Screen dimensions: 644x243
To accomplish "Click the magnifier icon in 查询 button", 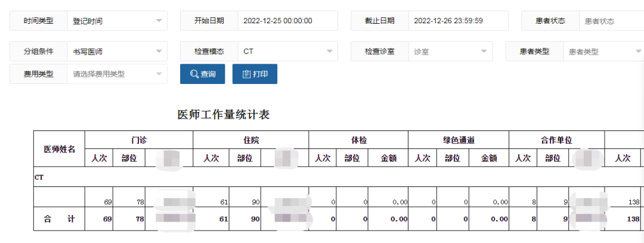I will (194, 74).
